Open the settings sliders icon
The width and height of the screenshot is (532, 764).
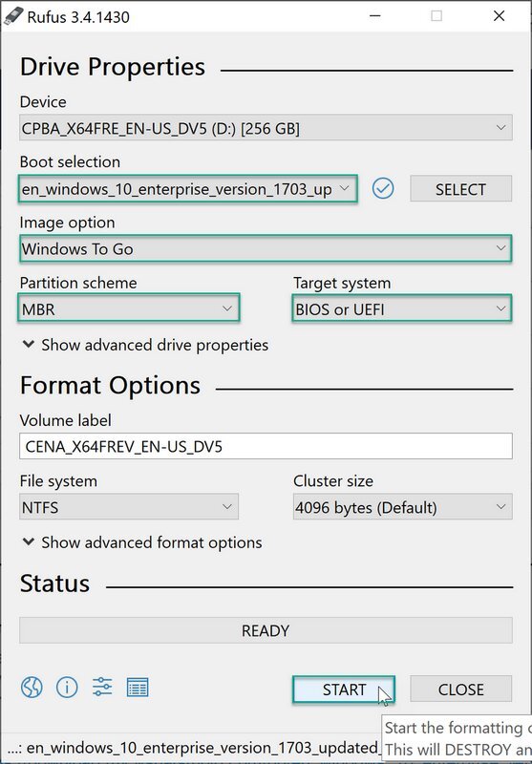(102, 688)
